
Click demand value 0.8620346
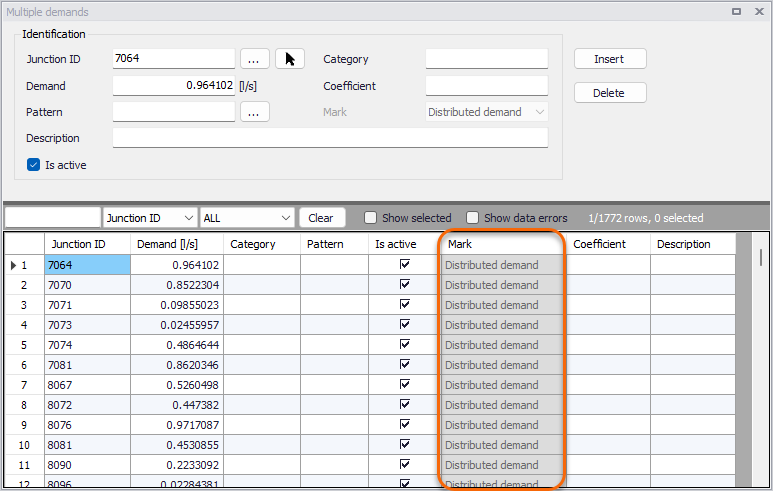177,365
